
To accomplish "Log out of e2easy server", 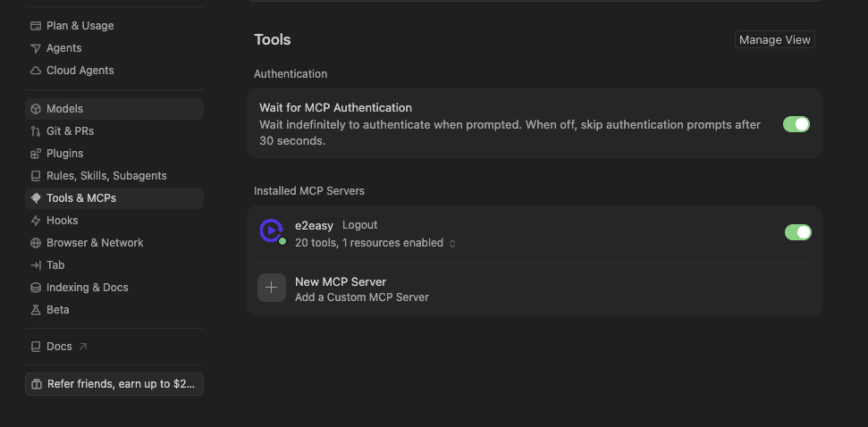I will (x=360, y=225).
